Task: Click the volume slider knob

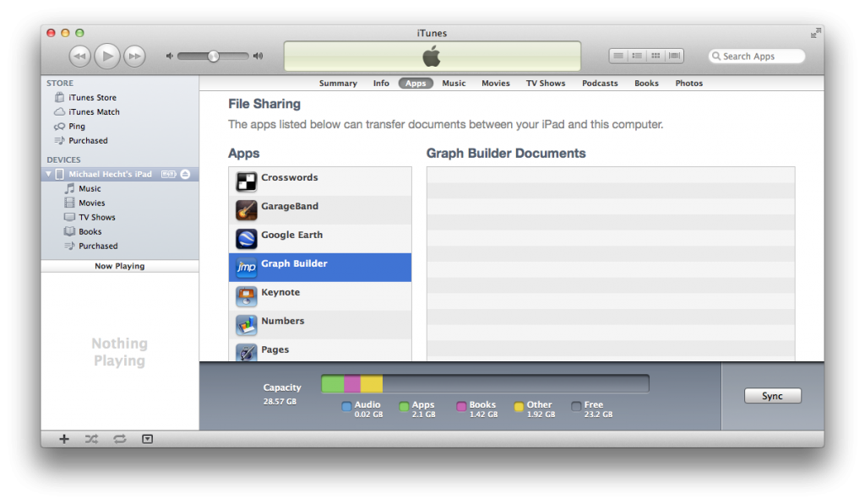Action: tap(214, 56)
